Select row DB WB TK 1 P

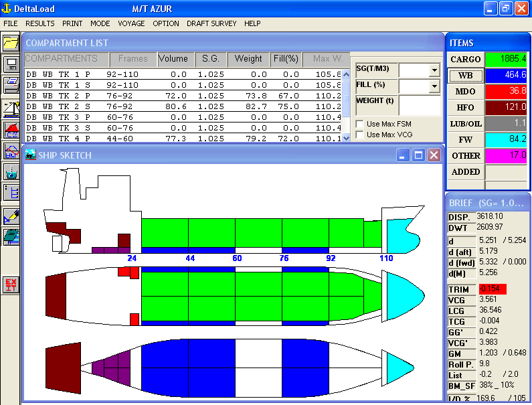(x=183, y=74)
